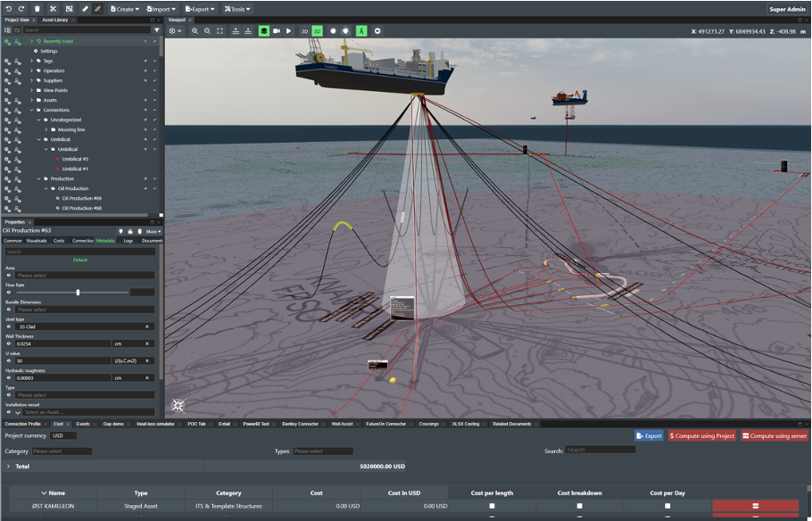This screenshot has width=812, height=521.
Task: Toggle visibility eye for Flow Rate
Action: click(9, 293)
